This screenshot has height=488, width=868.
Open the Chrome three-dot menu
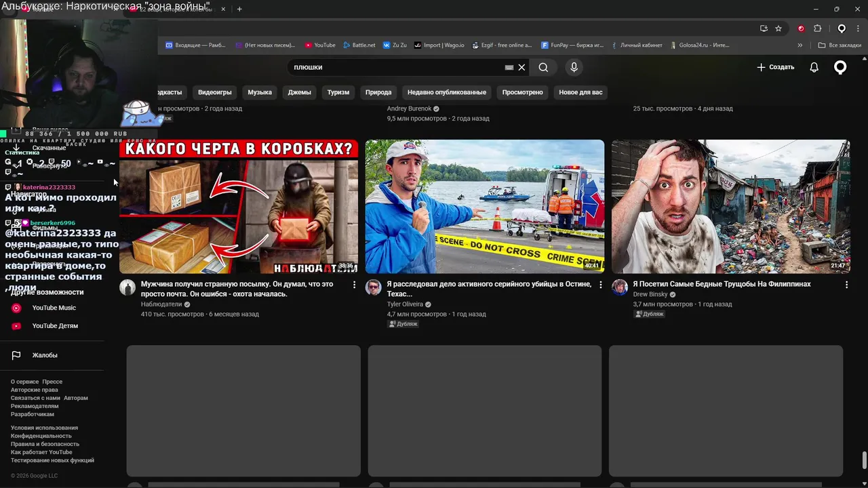click(x=859, y=28)
